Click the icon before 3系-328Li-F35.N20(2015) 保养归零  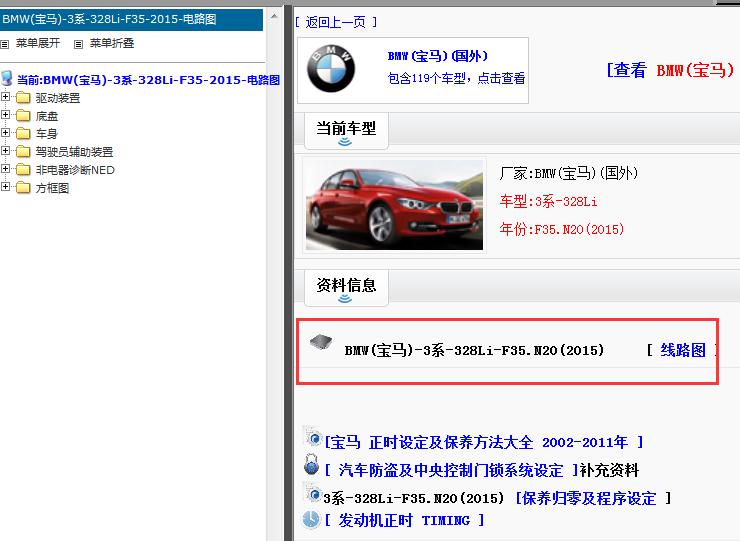(x=312, y=493)
